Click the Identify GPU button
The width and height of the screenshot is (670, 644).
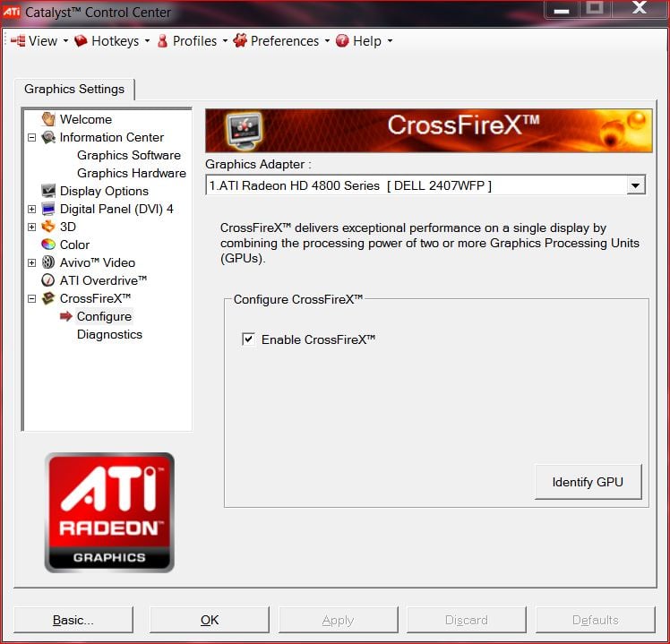(x=588, y=482)
